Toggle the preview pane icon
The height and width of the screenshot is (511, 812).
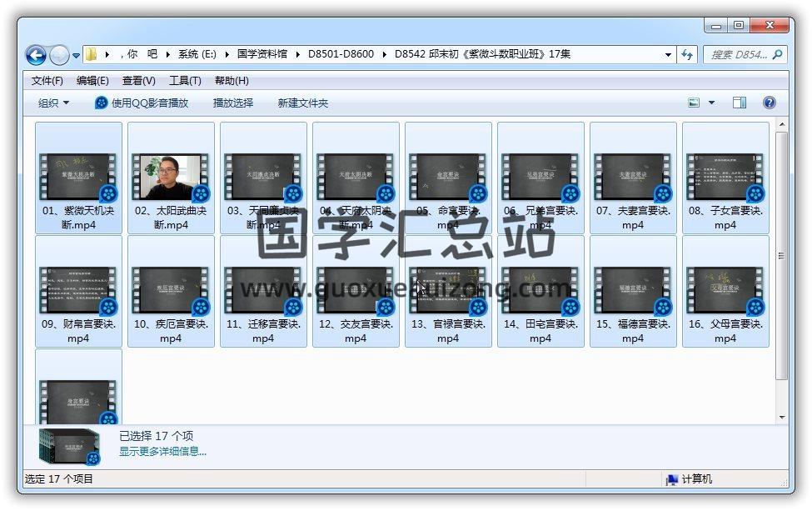tap(739, 103)
